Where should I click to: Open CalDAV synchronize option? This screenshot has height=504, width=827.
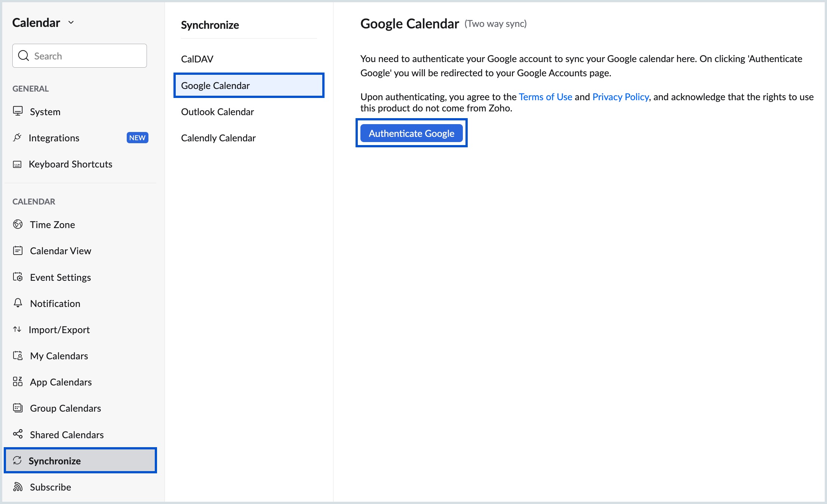pyautogui.click(x=197, y=59)
